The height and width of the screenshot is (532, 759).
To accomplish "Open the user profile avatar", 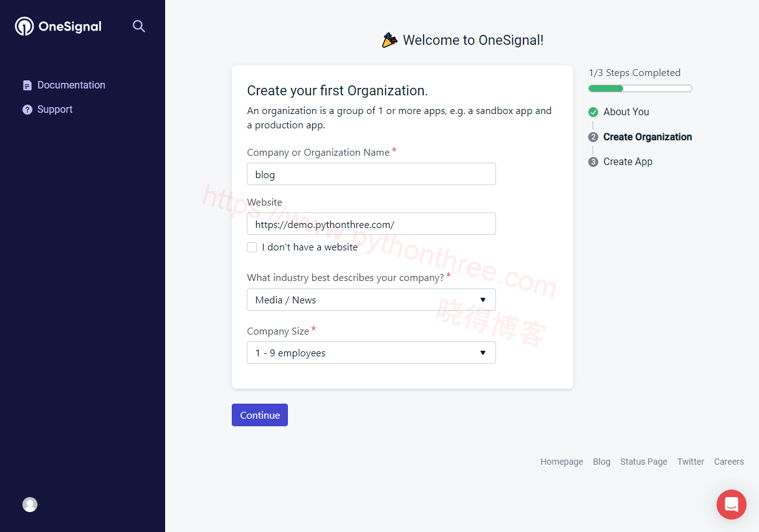I will pyautogui.click(x=30, y=505).
